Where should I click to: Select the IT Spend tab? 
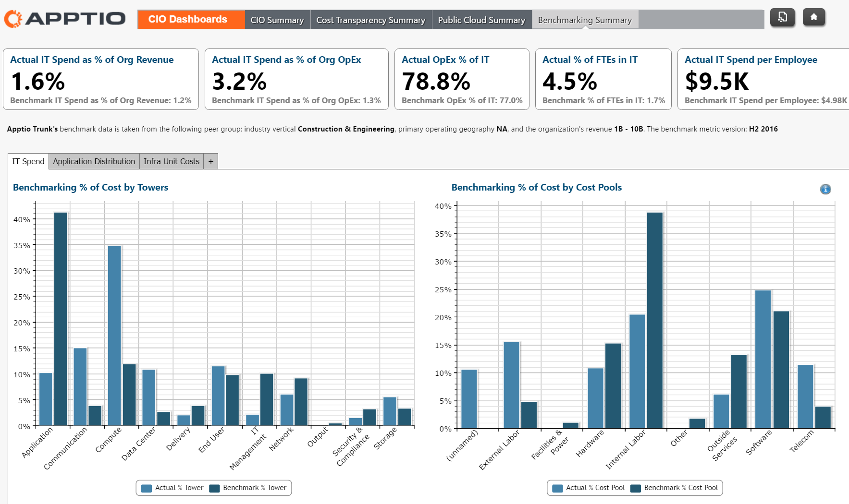pyautogui.click(x=28, y=161)
